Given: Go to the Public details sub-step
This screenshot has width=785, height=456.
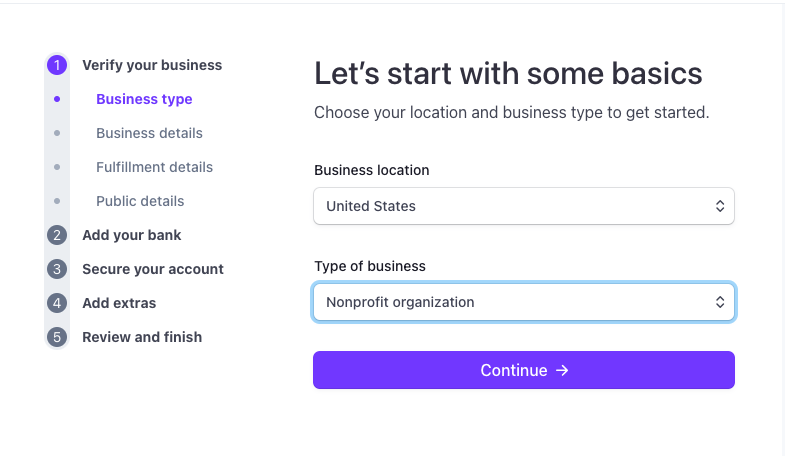Looking at the screenshot, I should [140, 201].
